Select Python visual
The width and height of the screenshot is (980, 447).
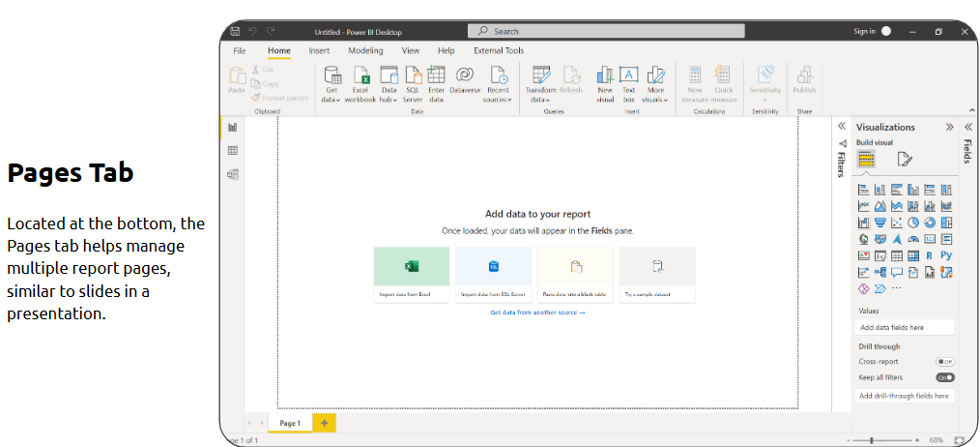946,255
